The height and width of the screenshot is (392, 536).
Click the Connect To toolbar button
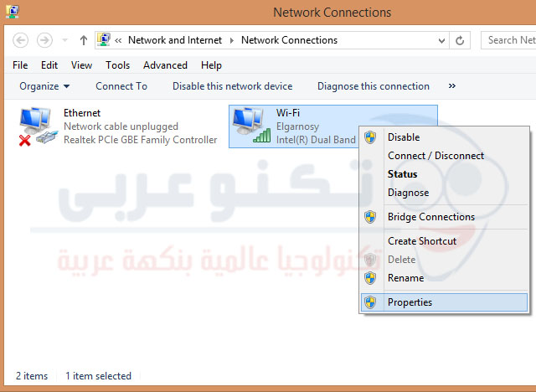(121, 86)
